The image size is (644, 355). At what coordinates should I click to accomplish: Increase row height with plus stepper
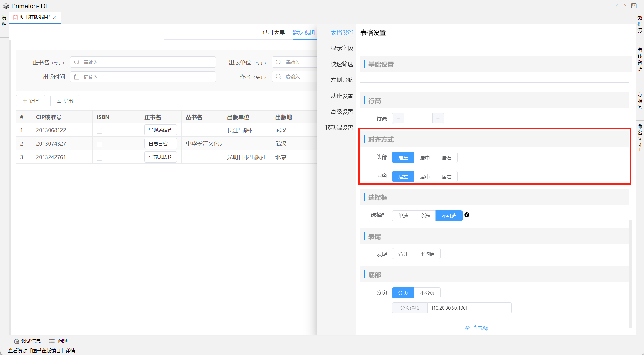[438, 118]
